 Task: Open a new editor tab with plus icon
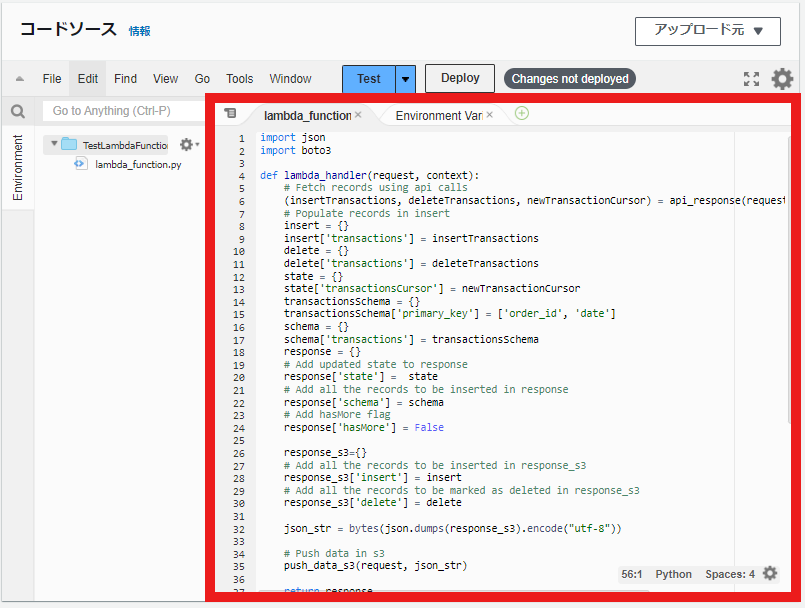[x=521, y=114]
